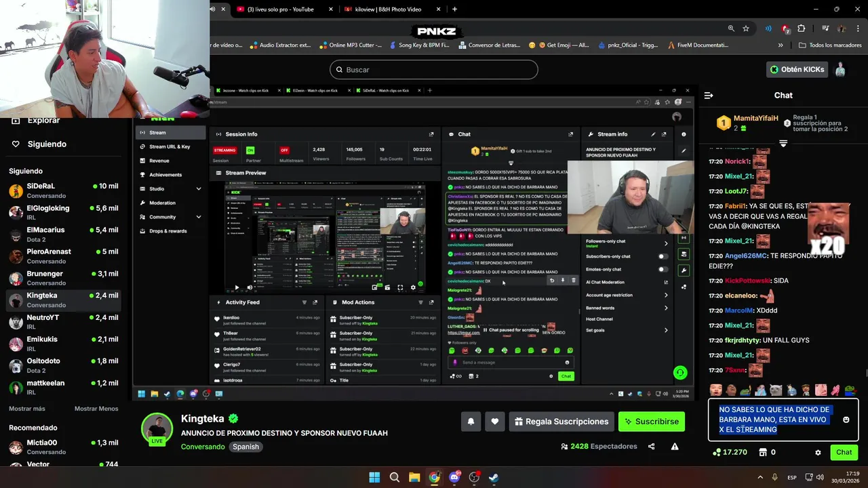Image resolution: width=868 pixels, height=488 pixels.
Task: Click Mostrar Menos link in sidebar
Action: click(x=96, y=409)
